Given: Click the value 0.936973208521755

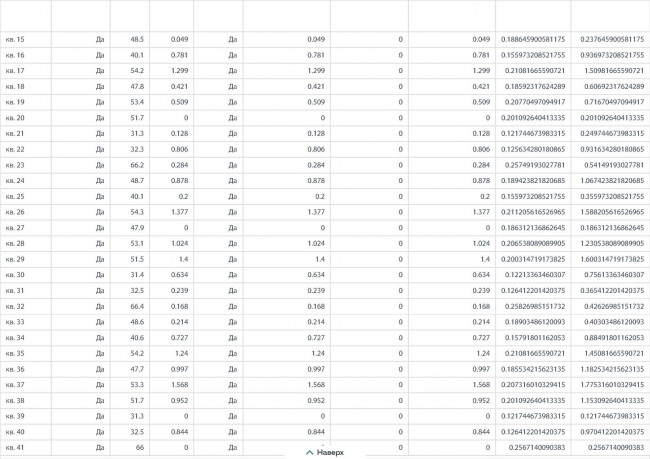Looking at the screenshot, I should [x=612, y=55].
